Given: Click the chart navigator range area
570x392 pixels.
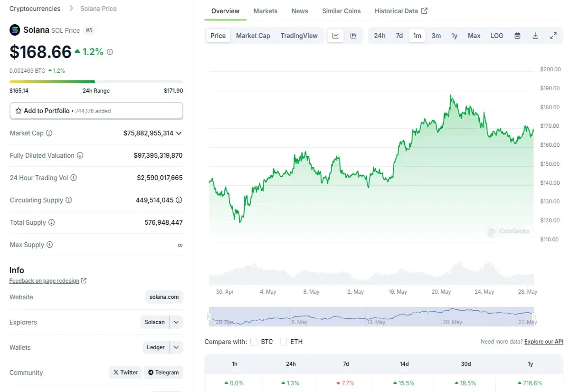Looking at the screenshot, I should tap(371, 316).
